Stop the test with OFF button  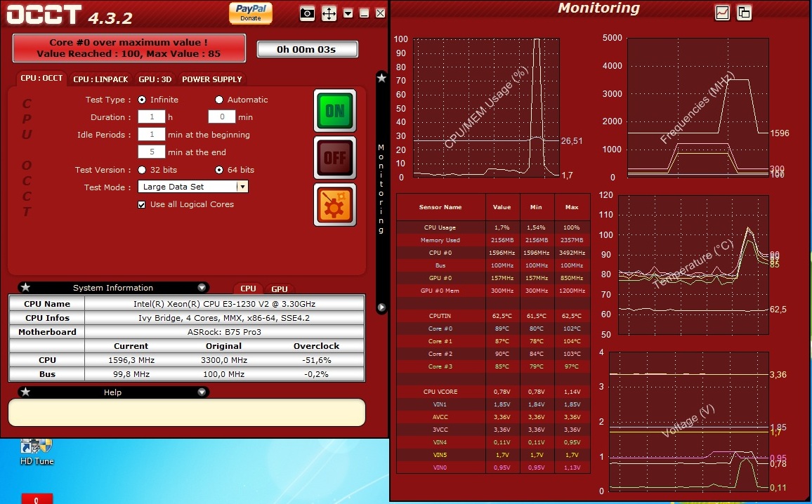point(334,158)
